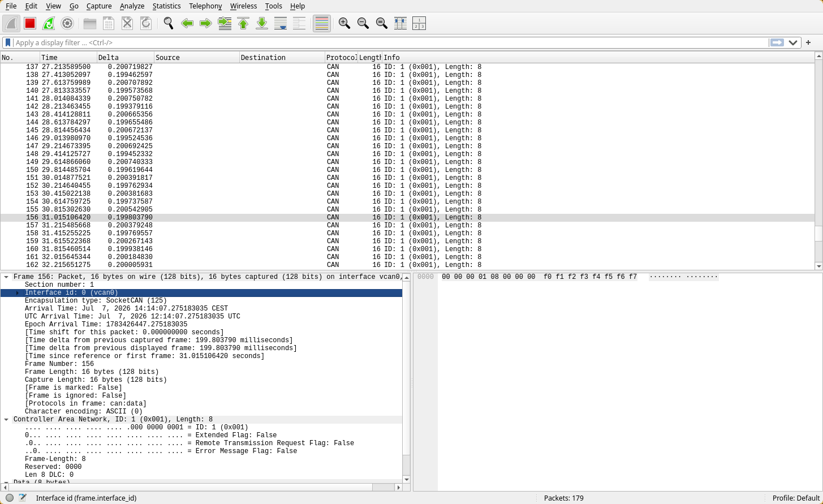Click go to specified packet icon

(x=225, y=23)
